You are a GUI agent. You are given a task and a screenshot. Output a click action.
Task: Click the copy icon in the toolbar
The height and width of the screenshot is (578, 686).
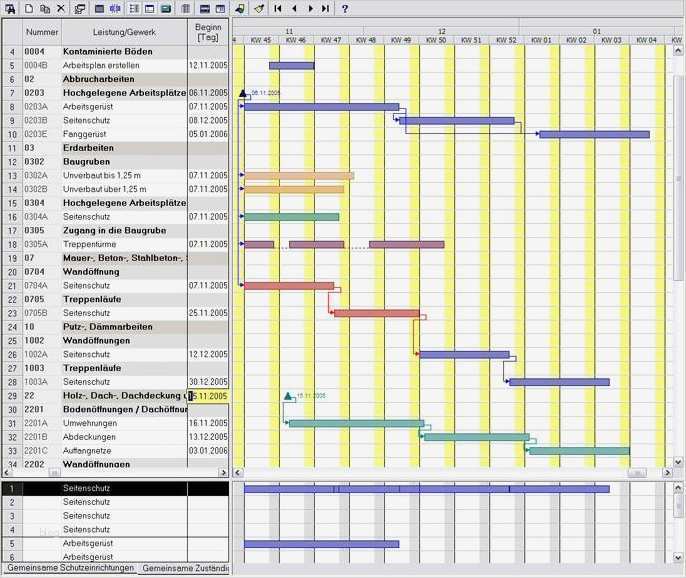pyautogui.click(x=45, y=8)
